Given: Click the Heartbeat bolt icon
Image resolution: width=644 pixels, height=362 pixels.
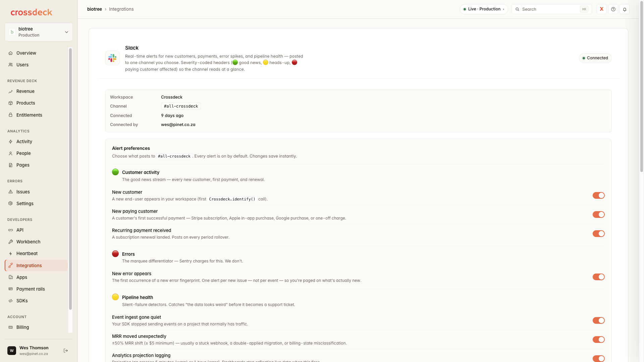Looking at the screenshot, I should point(11,254).
